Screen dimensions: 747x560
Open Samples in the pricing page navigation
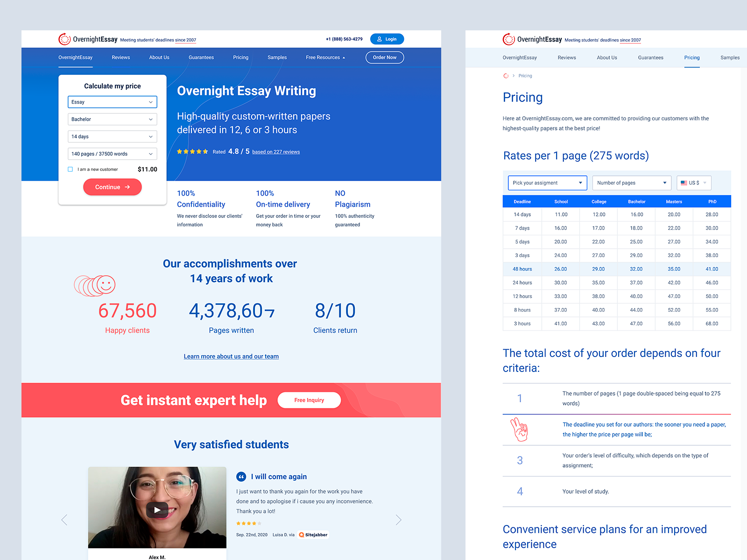[x=730, y=58]
